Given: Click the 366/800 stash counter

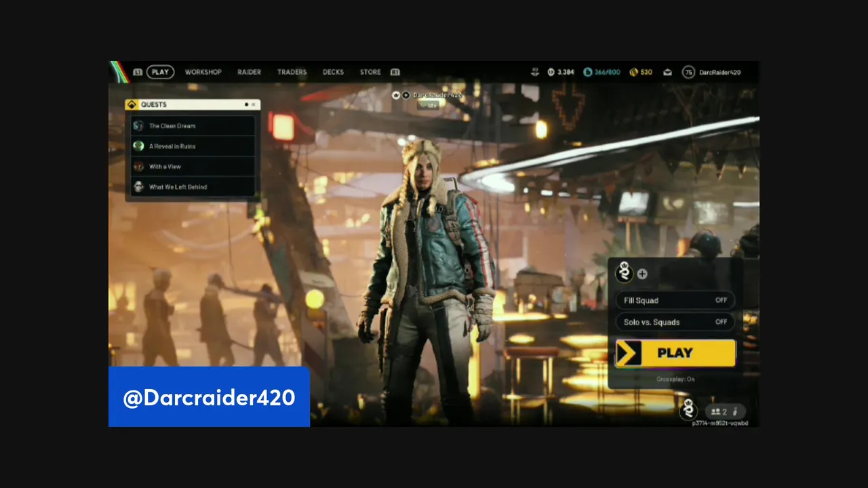Looking at the screenshot, I should (607, 72).
